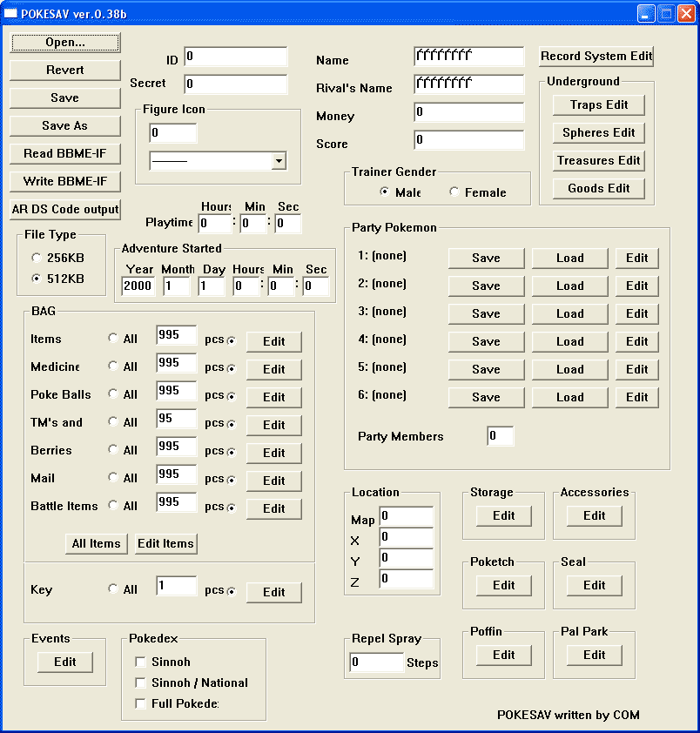This screenshot has height=733, width=700.
Task: Click the trainer ID field
Action: [236, 57]
